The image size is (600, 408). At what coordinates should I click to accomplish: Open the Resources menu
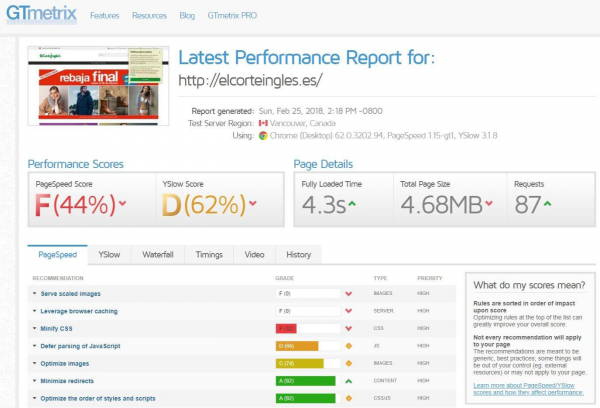[149, 16]
